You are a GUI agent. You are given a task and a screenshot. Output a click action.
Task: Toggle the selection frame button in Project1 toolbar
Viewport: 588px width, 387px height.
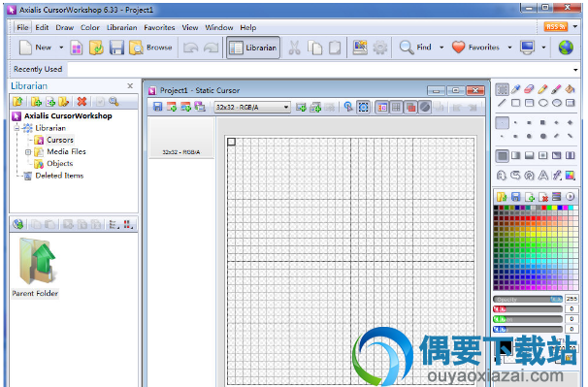pos(363,108)
